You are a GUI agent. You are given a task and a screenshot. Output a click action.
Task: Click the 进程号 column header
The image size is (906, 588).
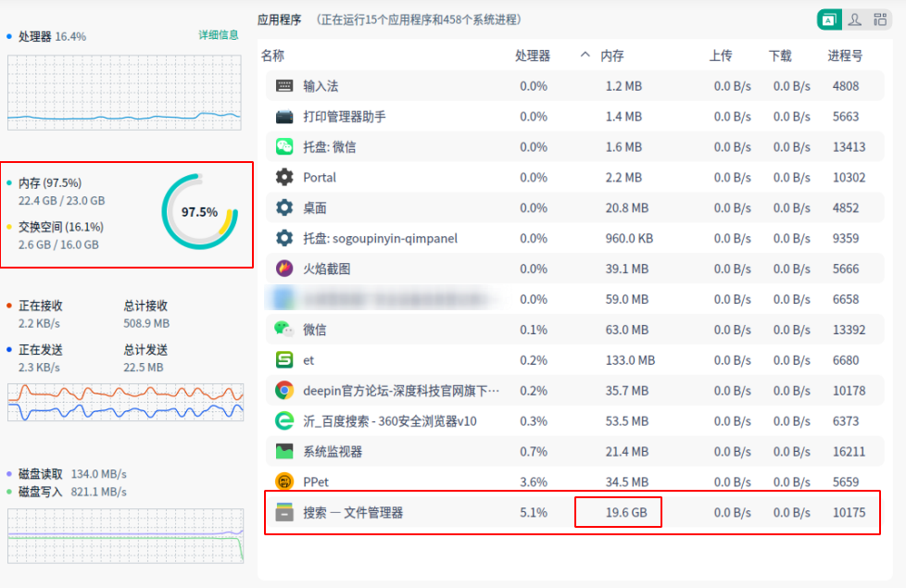[x=845, y=56]
